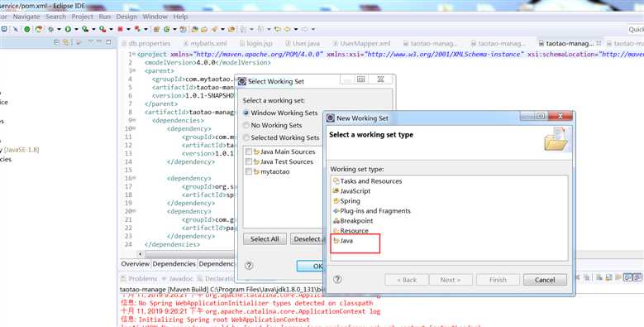Open the Help menu
Viewport: 644px width, 327px height.
point(180,17)
